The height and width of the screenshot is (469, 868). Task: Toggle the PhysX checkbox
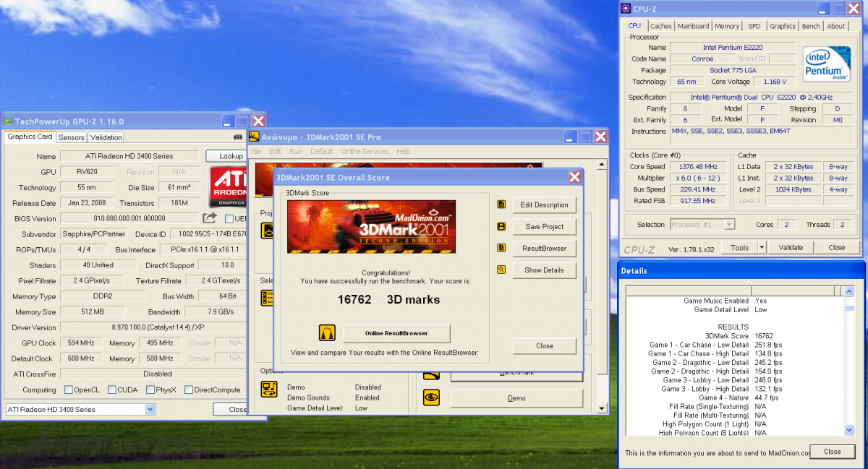[150, 390]
